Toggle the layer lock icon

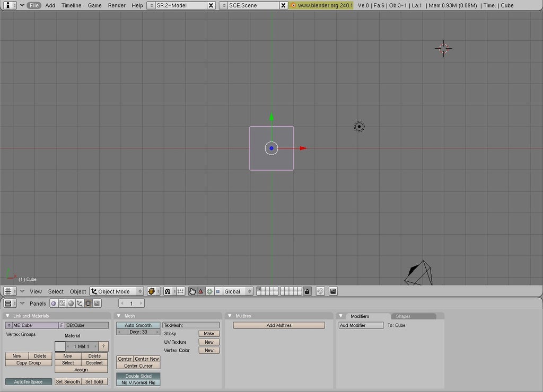point(307,291)
